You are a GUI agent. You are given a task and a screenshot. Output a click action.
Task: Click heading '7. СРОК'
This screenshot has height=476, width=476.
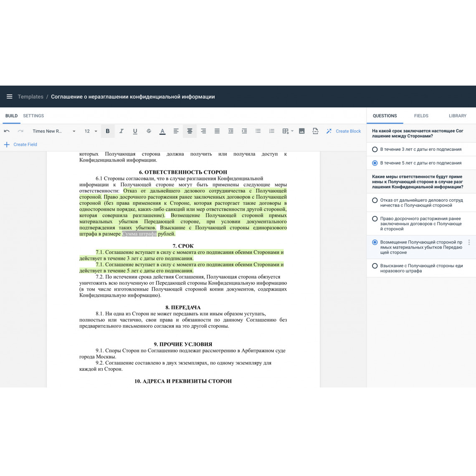(183, 246)
